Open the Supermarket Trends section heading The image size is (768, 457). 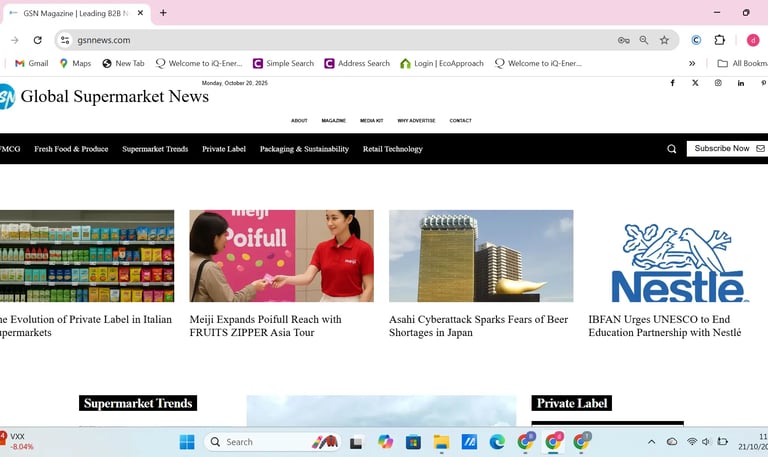click(138, 403)
